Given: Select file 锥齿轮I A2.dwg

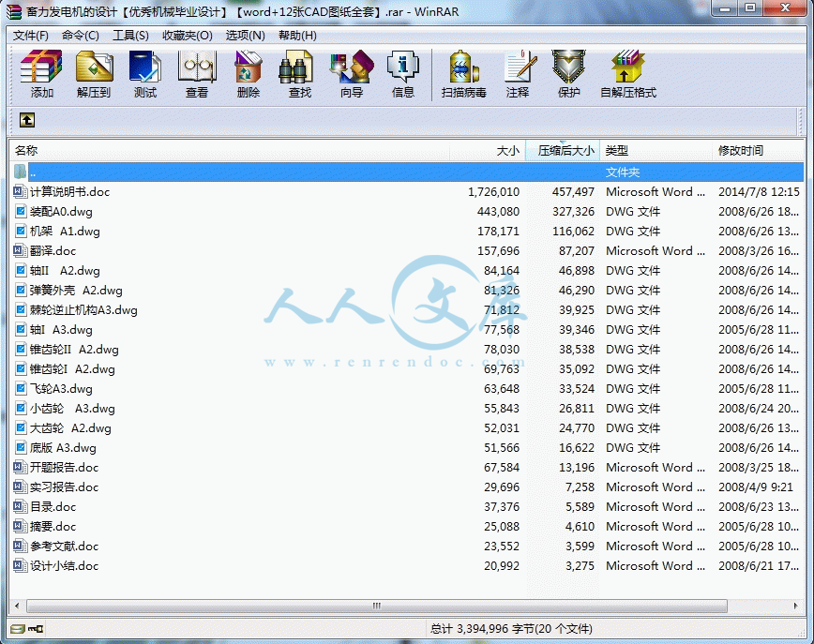Looking at the screenshot, I should pos(72,369).
